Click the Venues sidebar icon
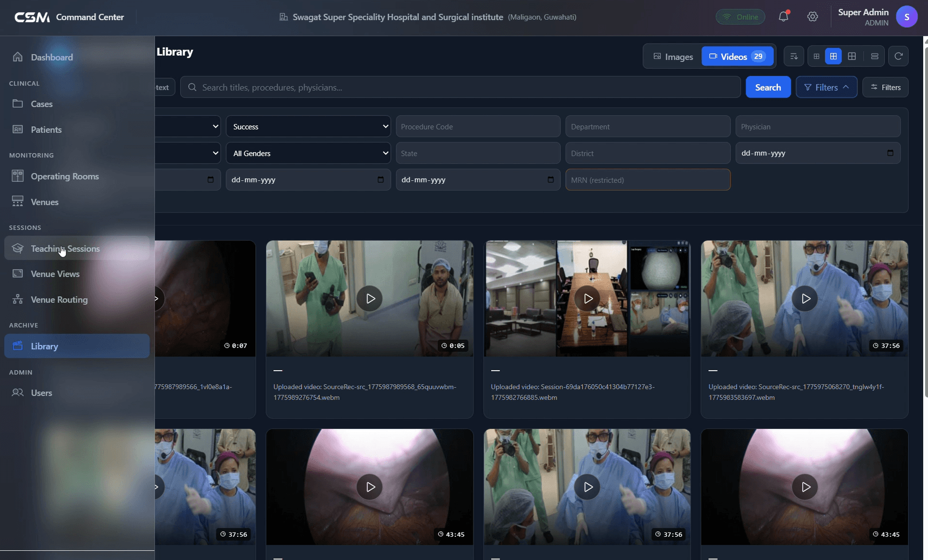Screen dimensions: 928x560 18,202
